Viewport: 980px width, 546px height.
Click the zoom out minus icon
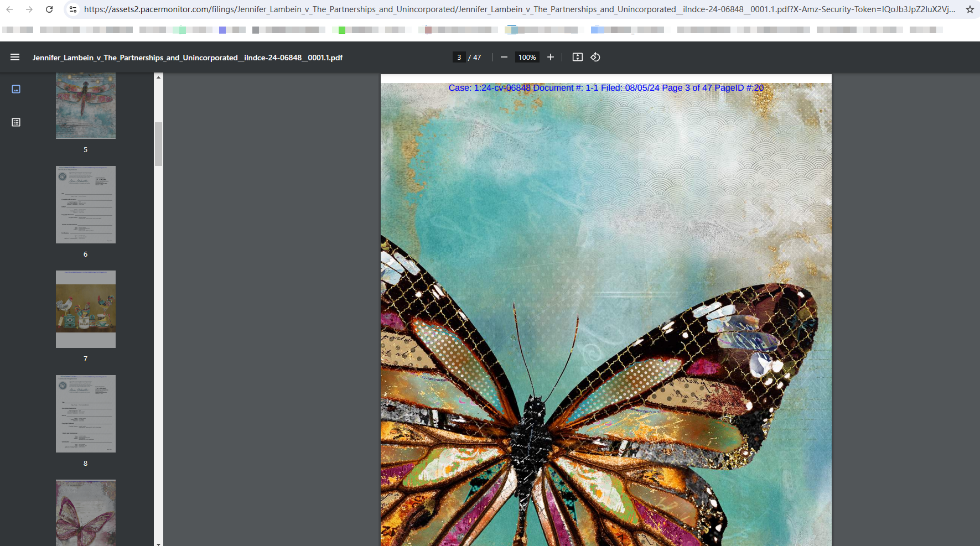click(x=504, y=57)
